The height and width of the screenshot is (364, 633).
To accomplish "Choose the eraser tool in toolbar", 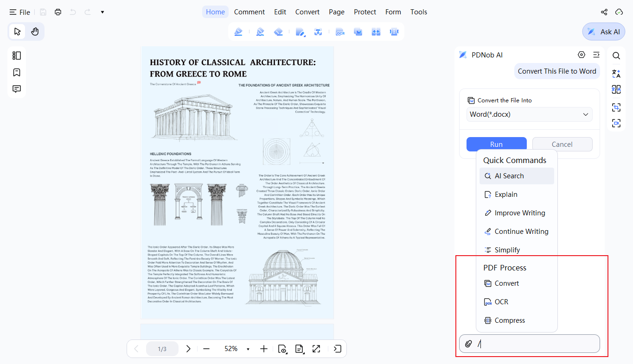I will 278,32.
